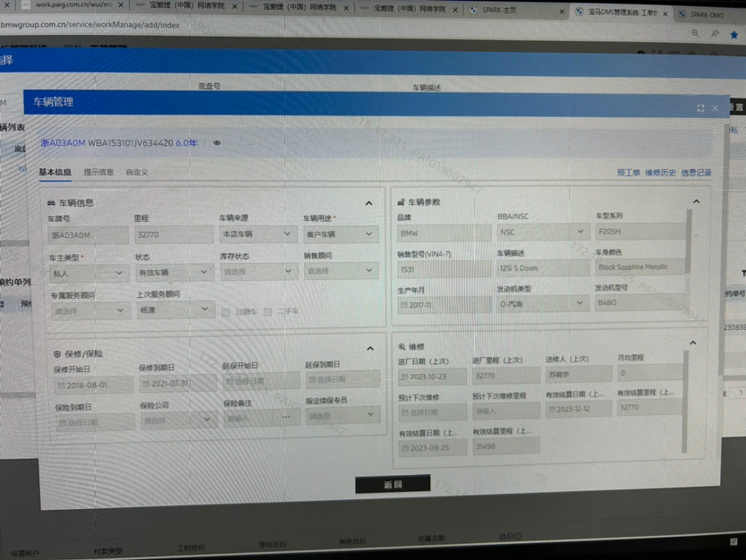Close the SPARK-主页 browser tab
The width and height of the screenshot is (746, 560).
coord(562,12)
